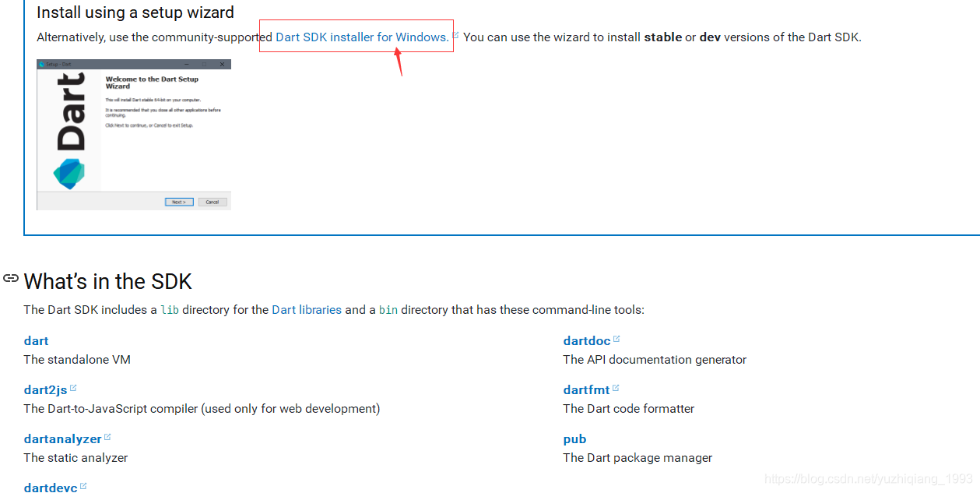This screenshot has height=493, width=980.
Task: Click the 'What's in the SDK' heading
Action: 107,281
